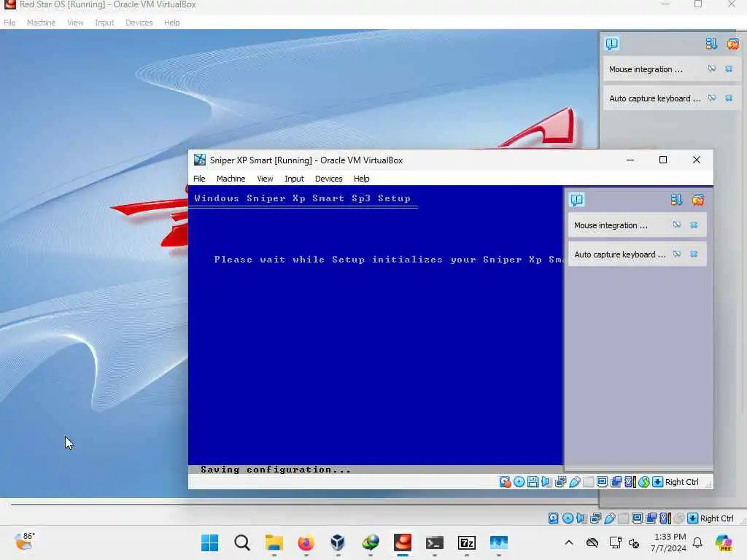Click the recording indicator in Sniper XP status bar
The image size is (747, 560).
616,482
